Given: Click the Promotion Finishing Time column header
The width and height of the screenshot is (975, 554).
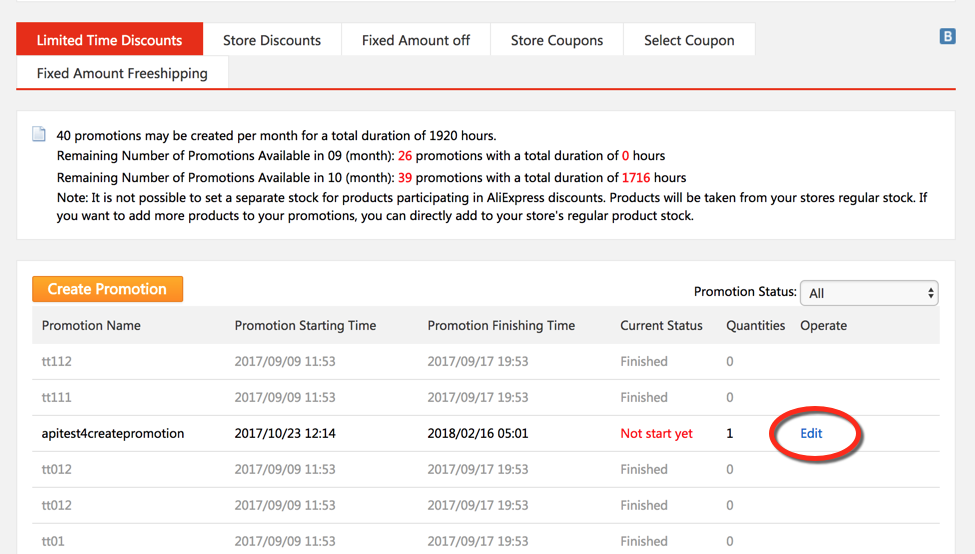Looking at the screenshot, I should click(501, 325).
